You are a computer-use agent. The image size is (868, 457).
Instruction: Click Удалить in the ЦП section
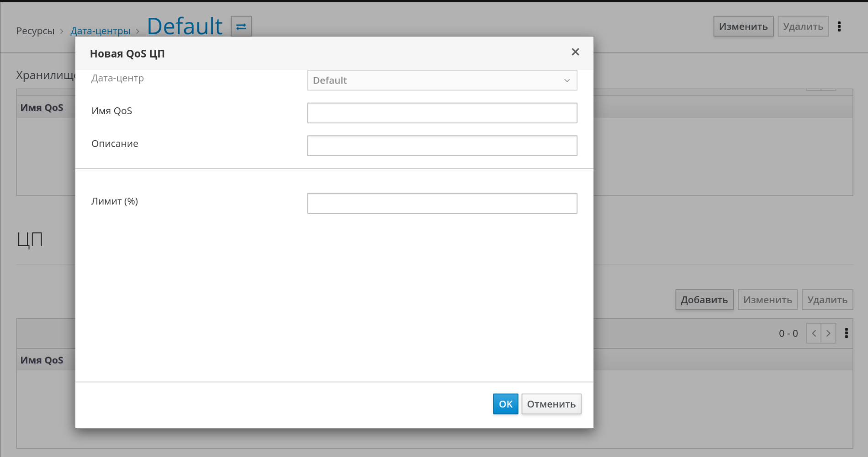[827, 300]
